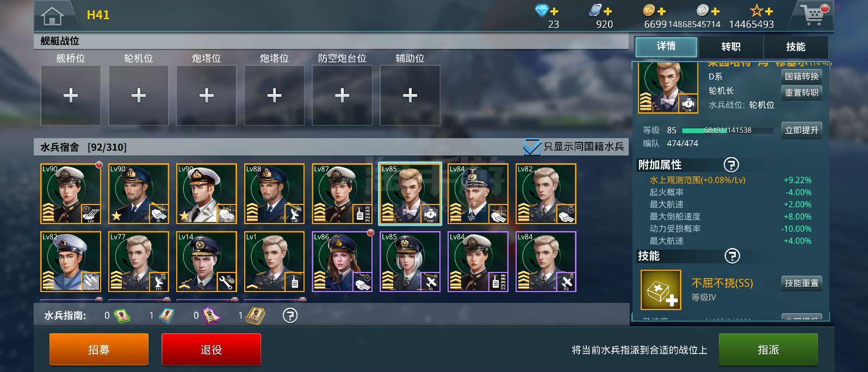Image resolution: width=868 pixels, height=372 pixels.
Task: Click the 立即提升 button
Action: [802, 130]
